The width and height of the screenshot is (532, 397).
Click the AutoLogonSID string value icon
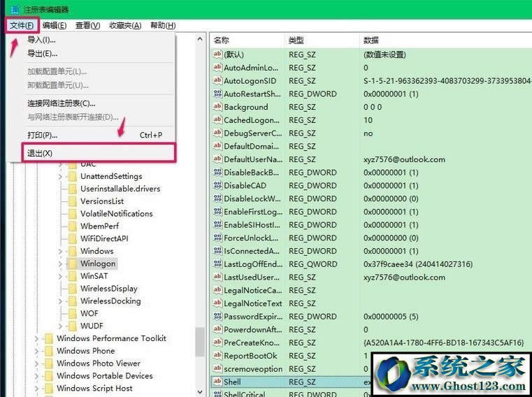[x=217, y=80]
